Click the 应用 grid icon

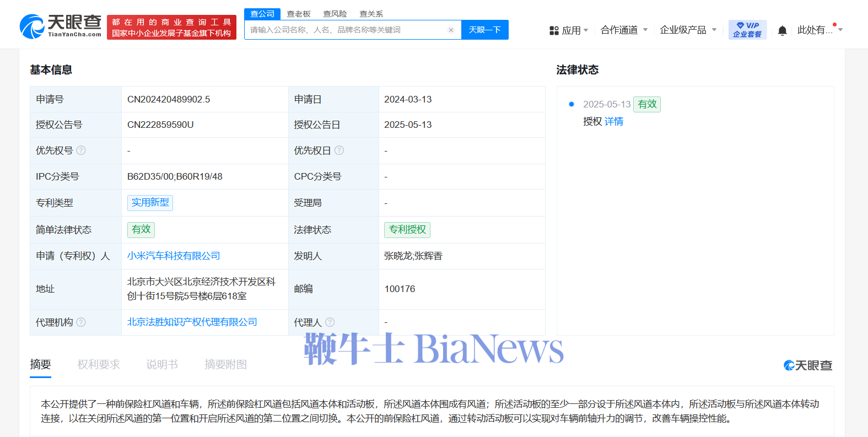pos(554,30)
